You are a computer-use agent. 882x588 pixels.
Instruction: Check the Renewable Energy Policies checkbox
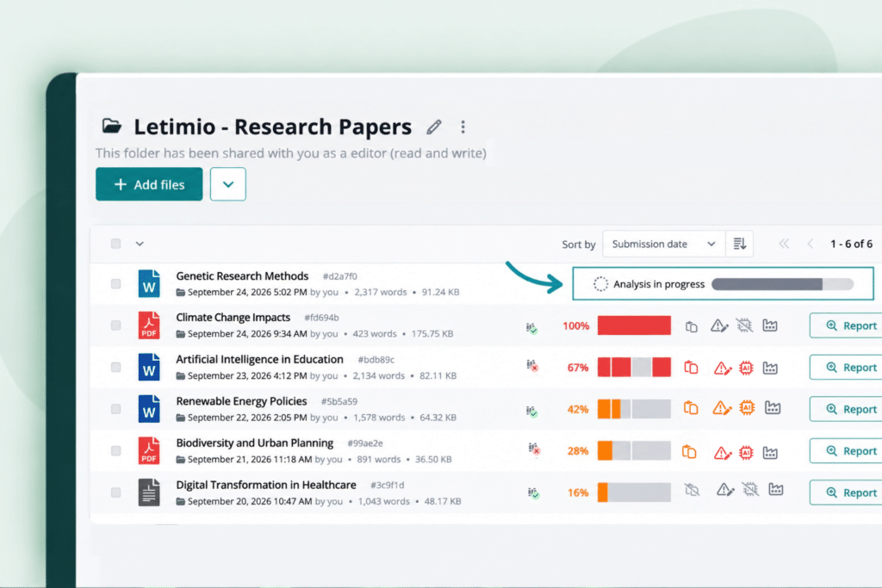[116, 409]
